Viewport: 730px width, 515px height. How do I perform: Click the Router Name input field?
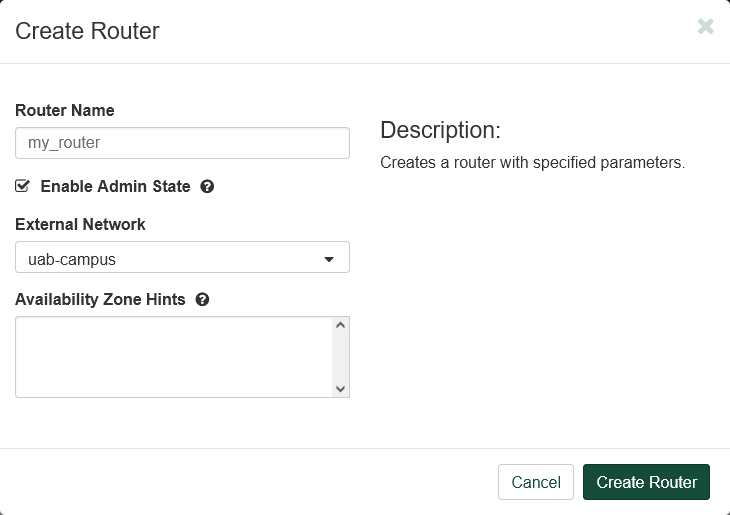(x=182, y=143)
